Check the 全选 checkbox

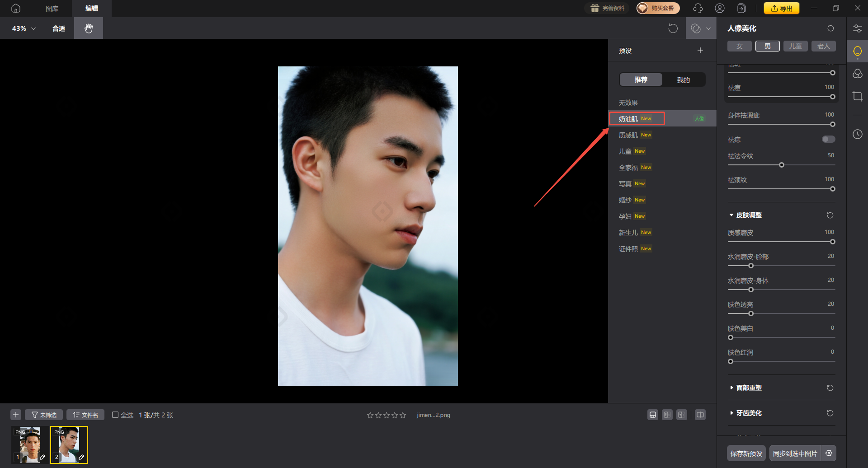coord(115,415)
